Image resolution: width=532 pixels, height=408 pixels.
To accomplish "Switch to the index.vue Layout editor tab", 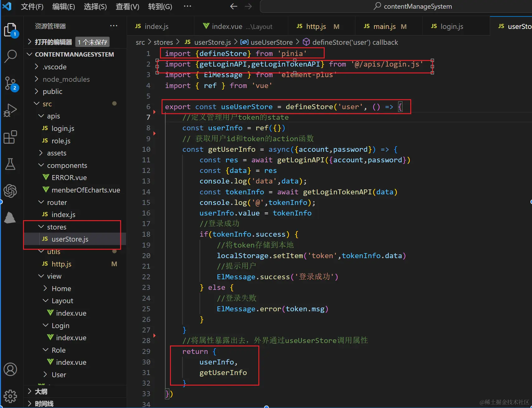I will [x=241, y=26].
